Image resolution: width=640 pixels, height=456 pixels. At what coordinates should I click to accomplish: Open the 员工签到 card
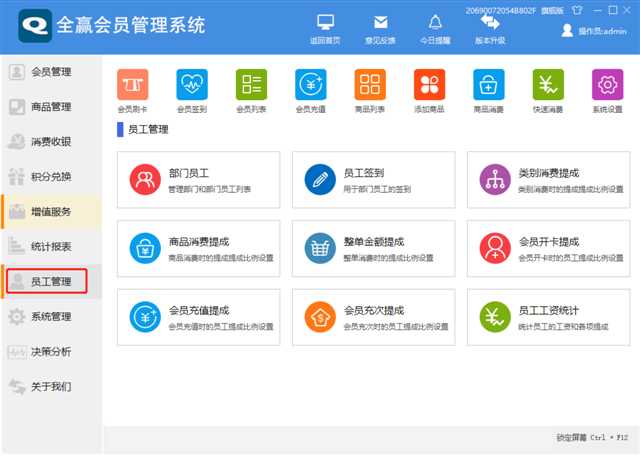coord(373,180)
